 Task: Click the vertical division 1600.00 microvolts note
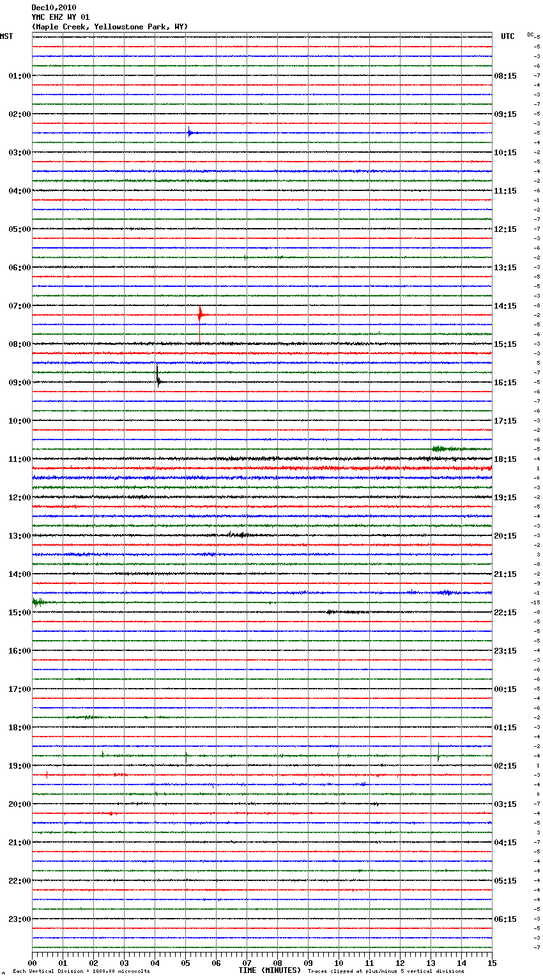pyautogui.click(x=82, y=972)
